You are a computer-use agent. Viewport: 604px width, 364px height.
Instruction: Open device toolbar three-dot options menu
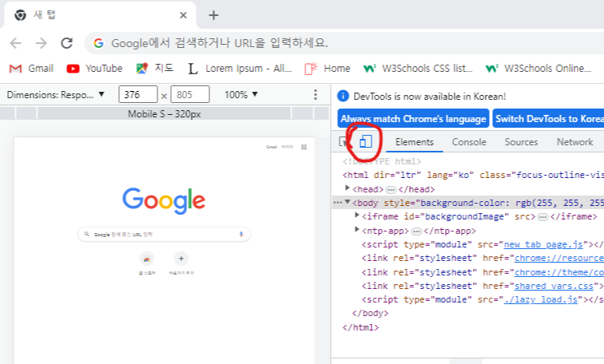(316, 95)
